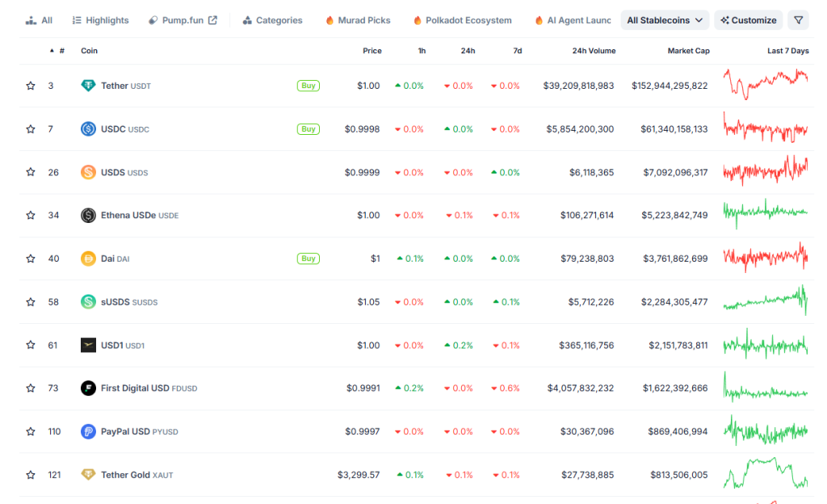Toggle favorite star for USDS
Viewport: 827px width, 504px height.
tap(31, 172)
